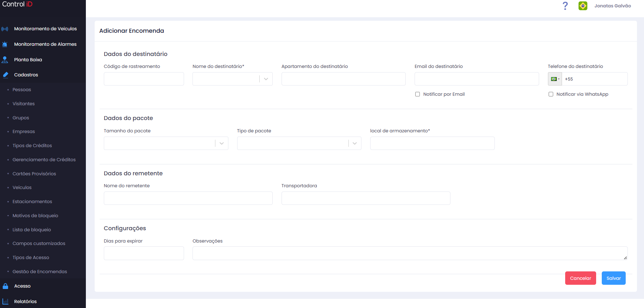Open Tipos de Acesso submenu
This screenshot has height=308, width=644.
point(31,258)
